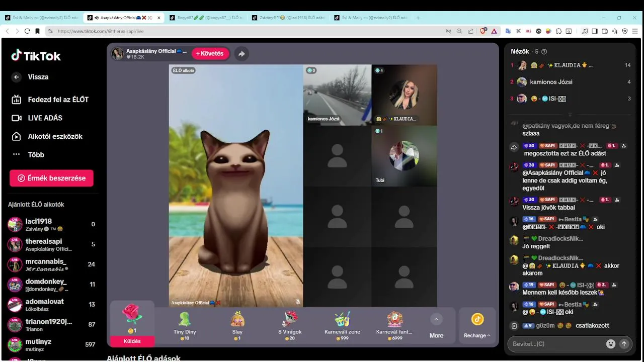The image size is (644, 362).
Task: Click the Tubi guest tile
Action: pos(405,156)
